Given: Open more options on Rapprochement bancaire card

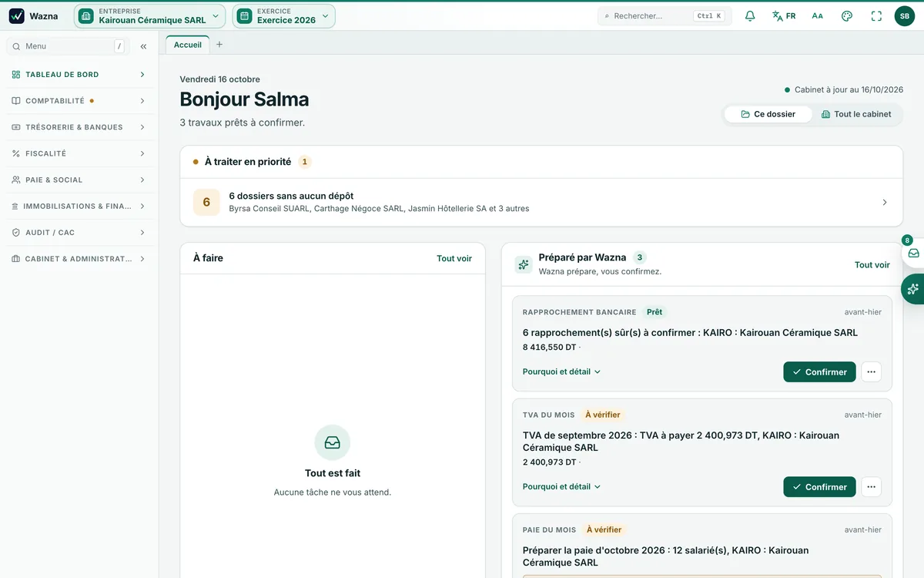Looking at the screenshot, I should [x=871, y=371].
